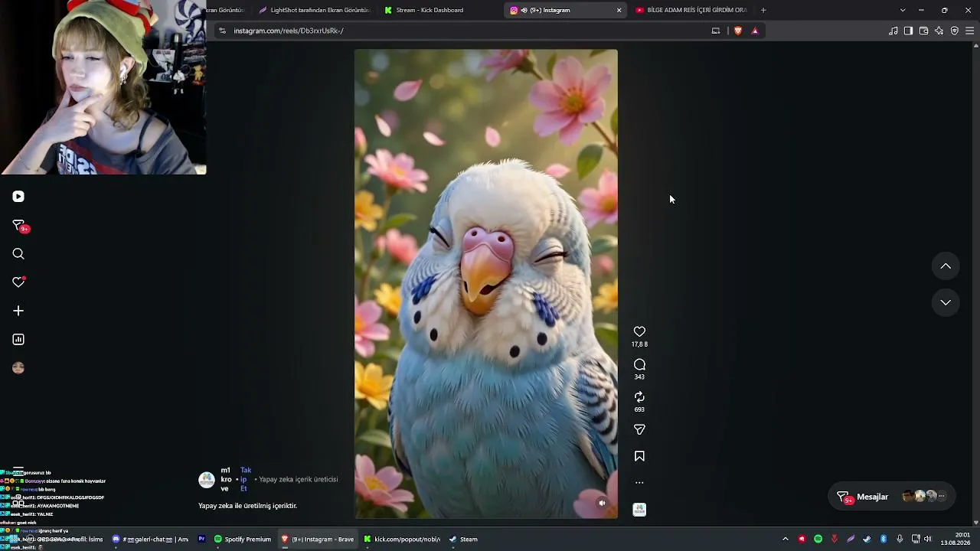Click the Spotify icon in system tray
The height and width of the screenshot is (551, 980).
pyautogui.click(x=818, y=539)
